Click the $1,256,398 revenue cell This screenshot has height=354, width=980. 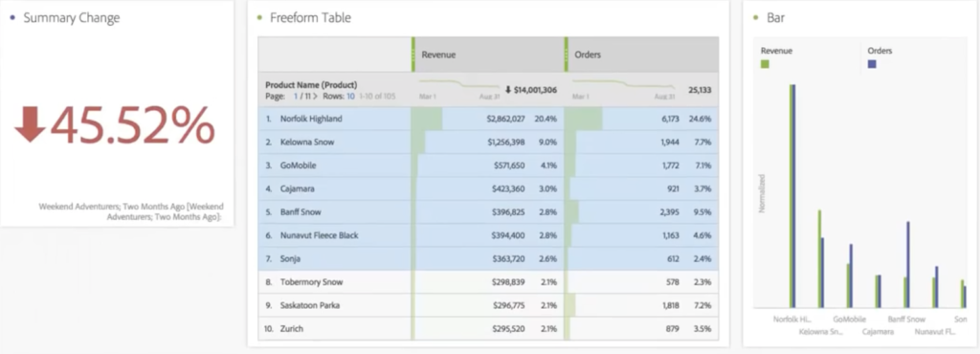505,143
